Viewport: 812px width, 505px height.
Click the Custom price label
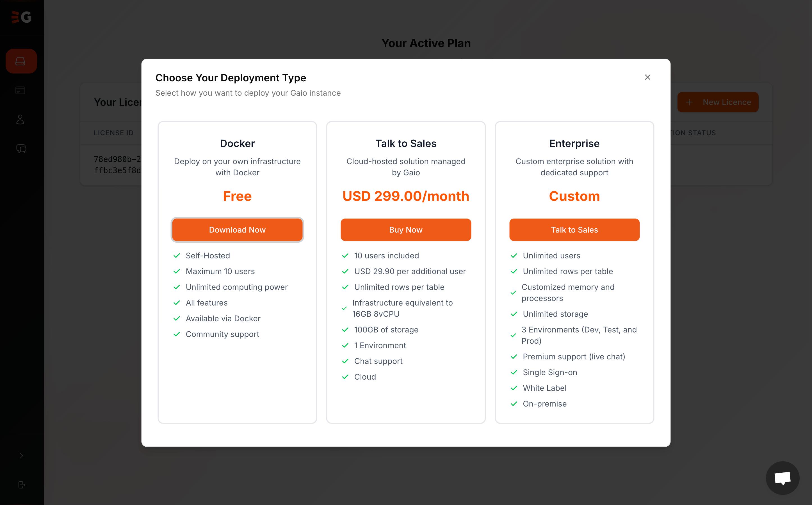point(574,196)
